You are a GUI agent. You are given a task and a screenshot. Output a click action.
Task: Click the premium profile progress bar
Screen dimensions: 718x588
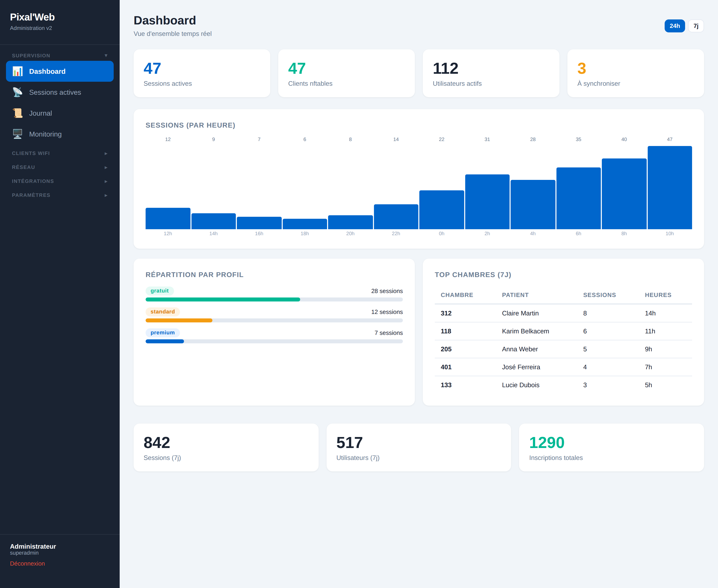[x=274, y=341]
